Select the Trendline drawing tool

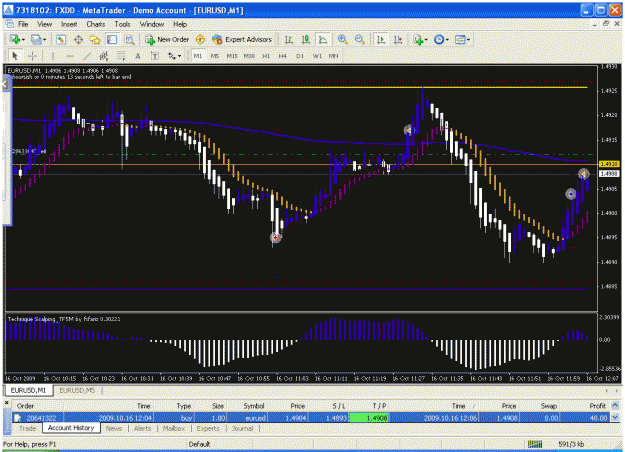point(87,56)
